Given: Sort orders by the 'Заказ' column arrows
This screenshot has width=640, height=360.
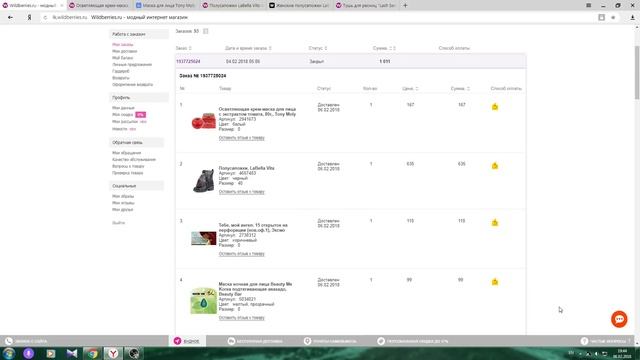Looking at the screenshot, I should [x=190, y=48].
